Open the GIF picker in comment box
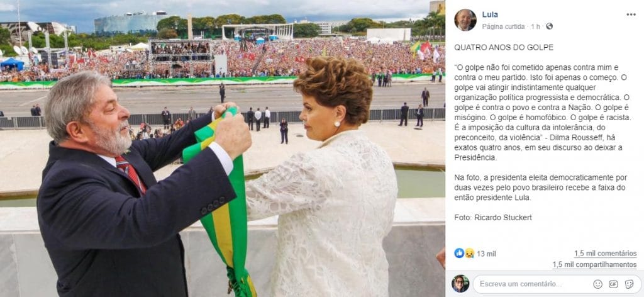 pos(613,284)
